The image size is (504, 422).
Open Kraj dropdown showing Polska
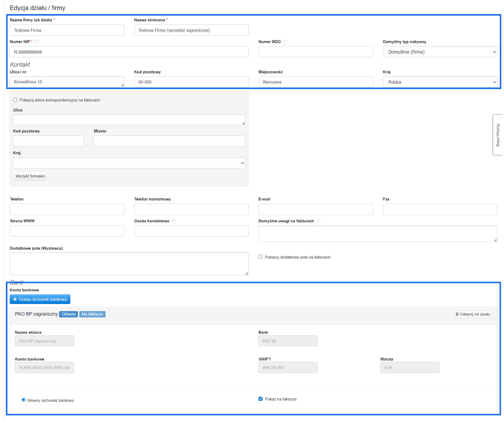tap(440, 82)
